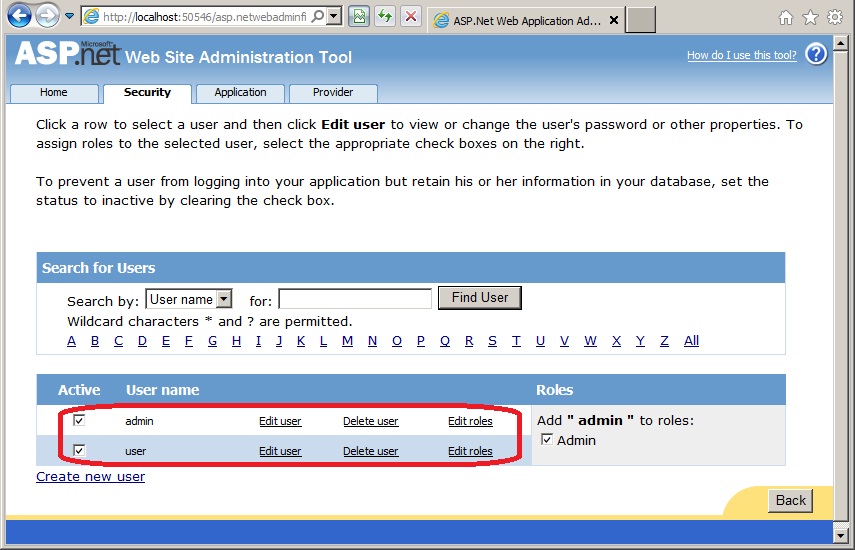Filter users by letter G

[x=213, y=341]
